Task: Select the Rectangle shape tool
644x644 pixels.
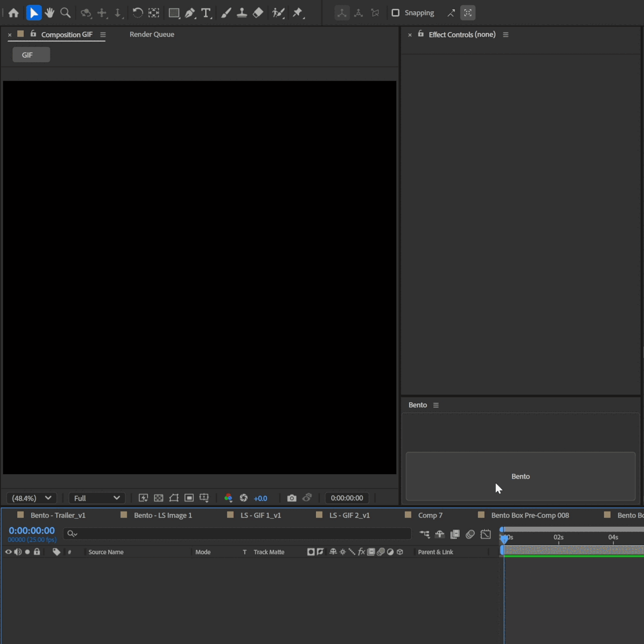Action: [174, 13]
